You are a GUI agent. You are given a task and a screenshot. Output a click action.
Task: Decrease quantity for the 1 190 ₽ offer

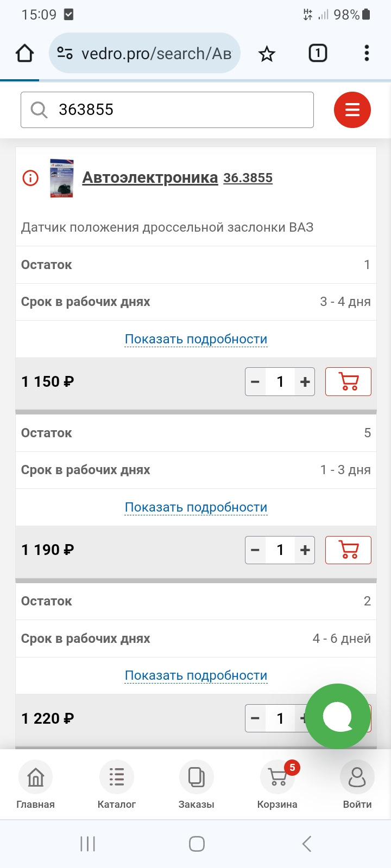[255, 550]
